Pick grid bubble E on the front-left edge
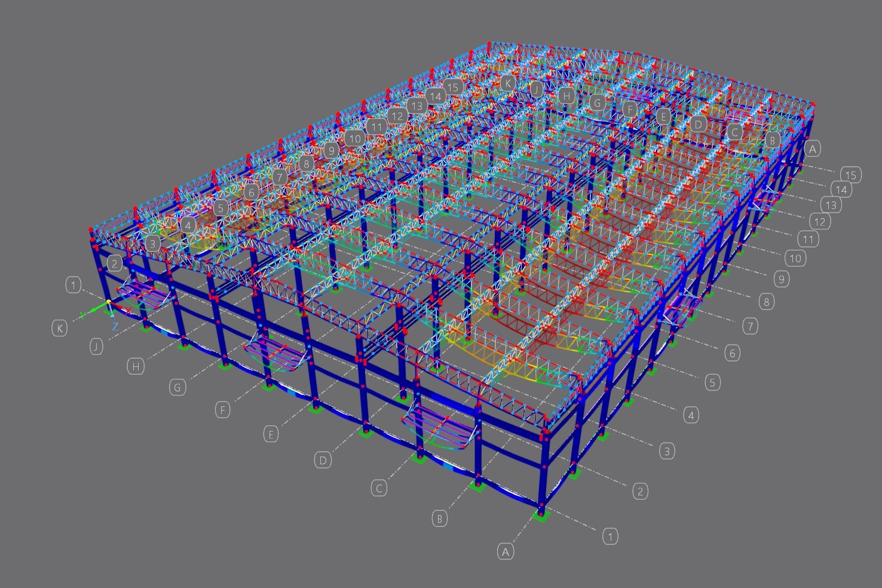 [x=271, y=434]
